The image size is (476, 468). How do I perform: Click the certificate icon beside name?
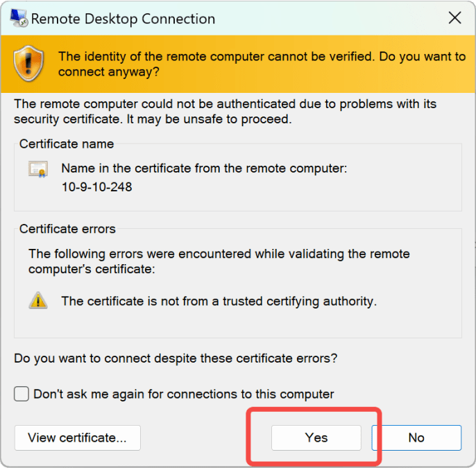pos(38,169)
